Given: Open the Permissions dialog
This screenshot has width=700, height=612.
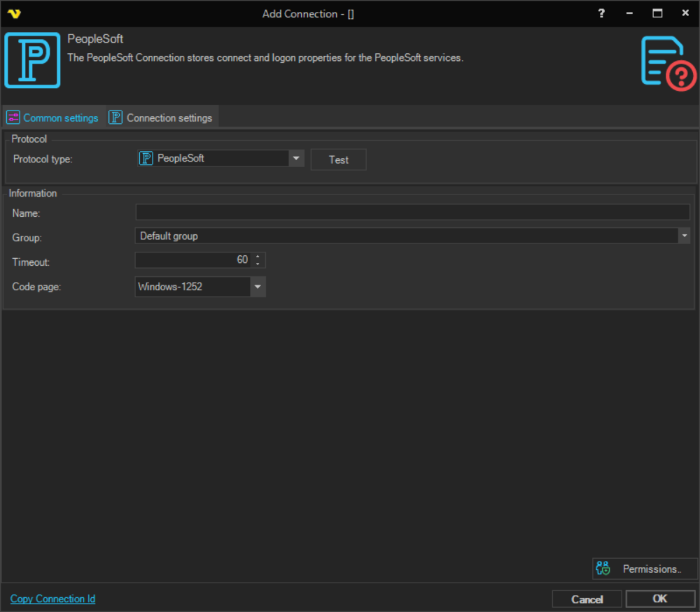Looking at the screenshot, I should (x=644, y=569).
